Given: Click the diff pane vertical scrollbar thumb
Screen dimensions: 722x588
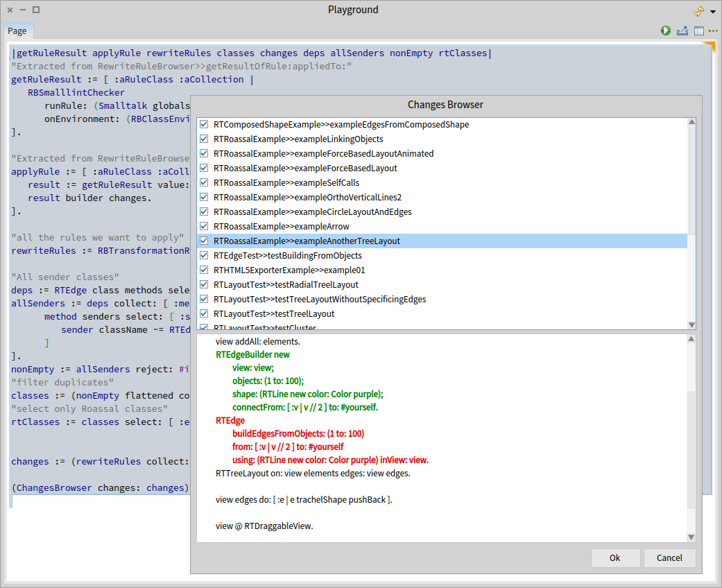Looking at the screenshot, I should (691, 450).
